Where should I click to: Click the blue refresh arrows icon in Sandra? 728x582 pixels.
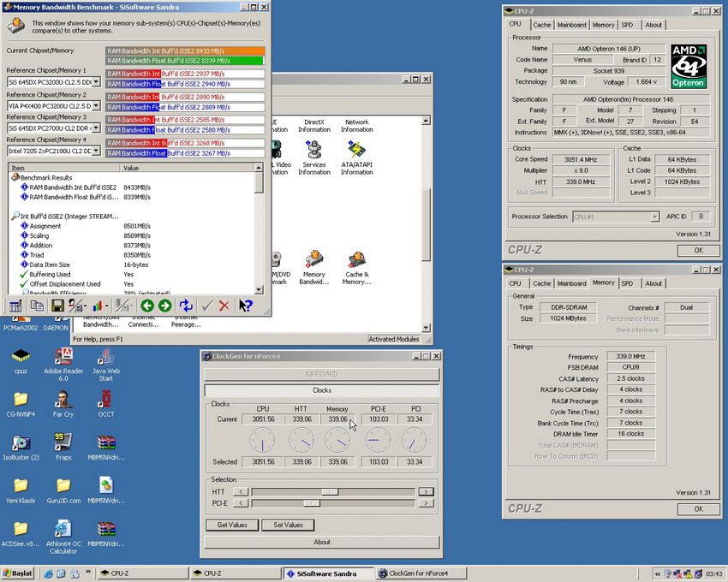[x=186, y=306]
